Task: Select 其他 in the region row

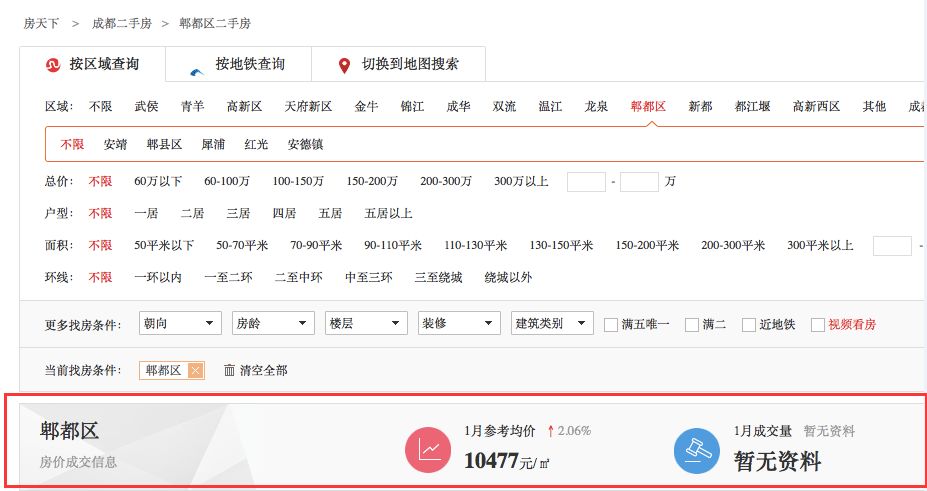Action: pos(874,106)
